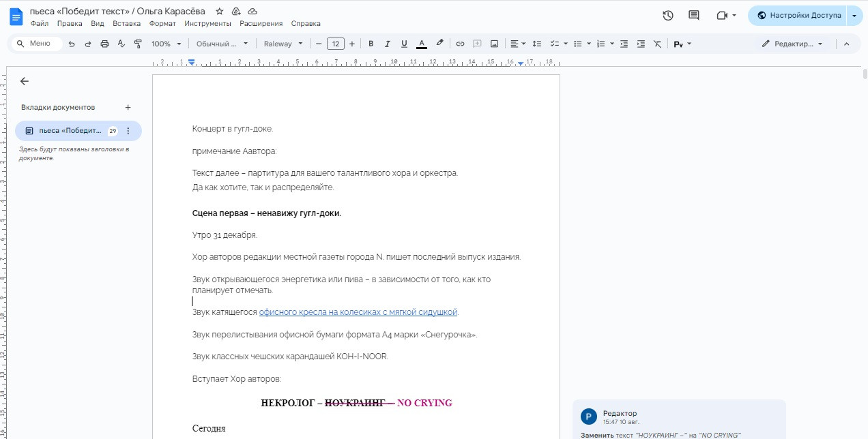The width and height of the screenshot is (868, 439).
Task: Open version history clock icon
Action: [x=668, y=16]
